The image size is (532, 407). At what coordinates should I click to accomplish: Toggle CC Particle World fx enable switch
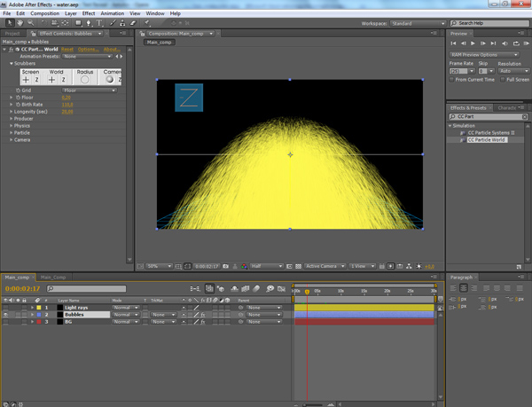click(x=12, y=49)
